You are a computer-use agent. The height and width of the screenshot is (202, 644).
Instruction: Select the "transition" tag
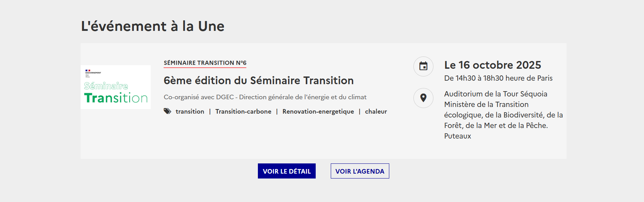point(190,112)
